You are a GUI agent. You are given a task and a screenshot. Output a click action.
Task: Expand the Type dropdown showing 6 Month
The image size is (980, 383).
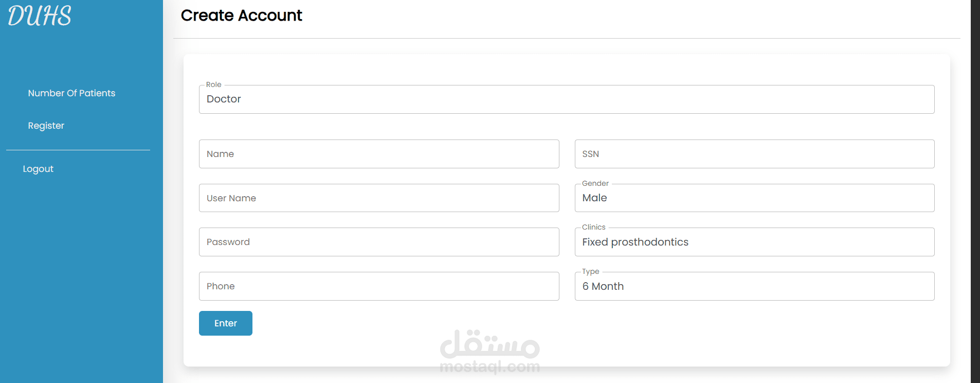pyautogui.click(x=754, y=286)
